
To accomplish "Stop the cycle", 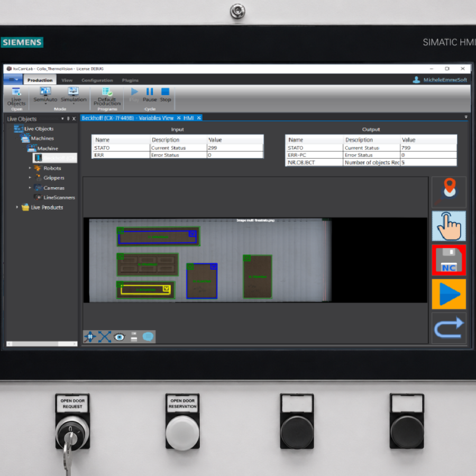I will 166,95.
